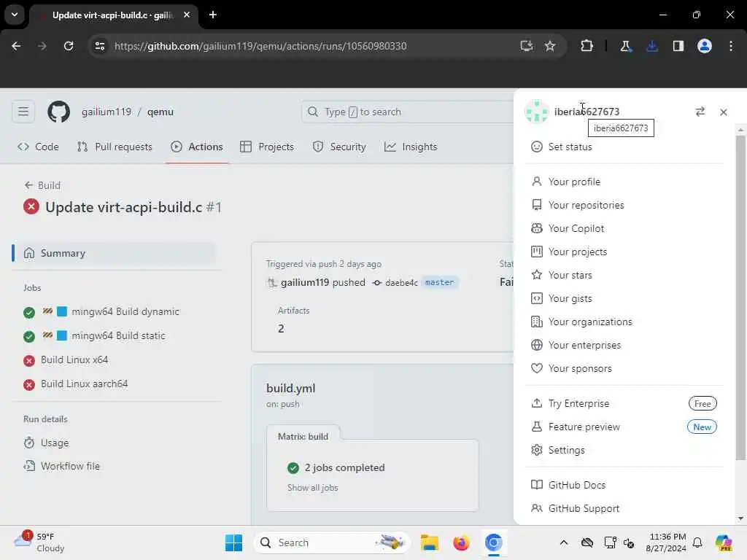Image resolution: width=747 pixels, height=560 pixels.
Task: Click the gailium119 owner link
Action: (x=107, y=112)
